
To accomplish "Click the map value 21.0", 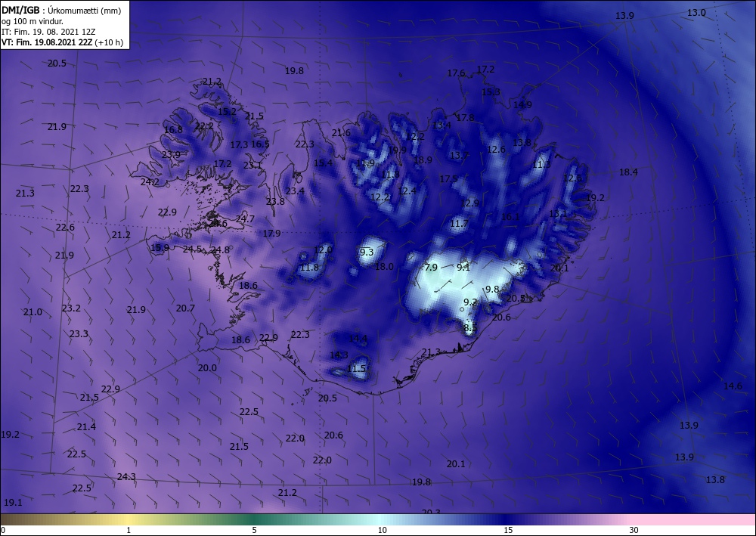I will pyautogui.click(x=33, y=312).
